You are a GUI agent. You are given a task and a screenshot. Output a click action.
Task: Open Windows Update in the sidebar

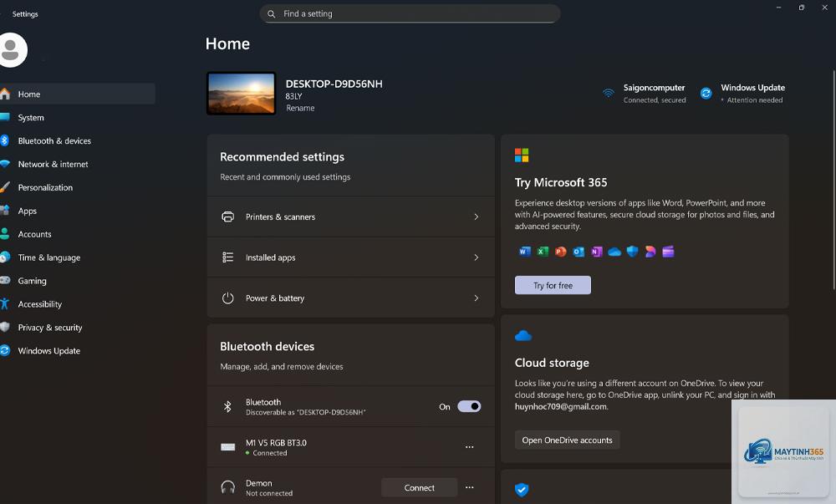pyautogui.click(x=77, y=350)
